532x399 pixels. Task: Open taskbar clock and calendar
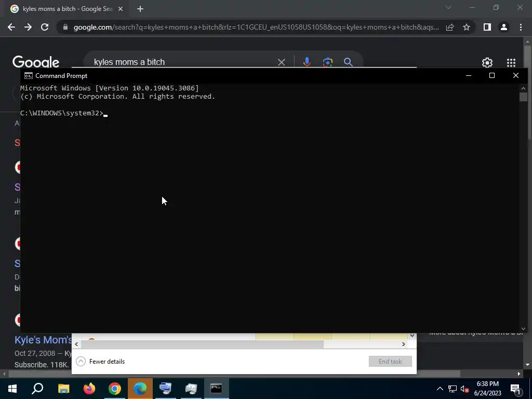tap(487, 389)
